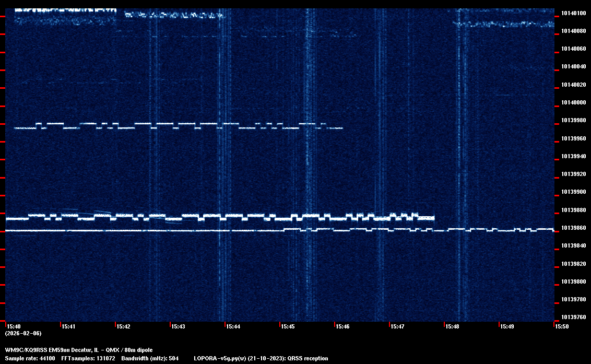
Task: Click the 15:41 time label
Action: coord(69,326)
